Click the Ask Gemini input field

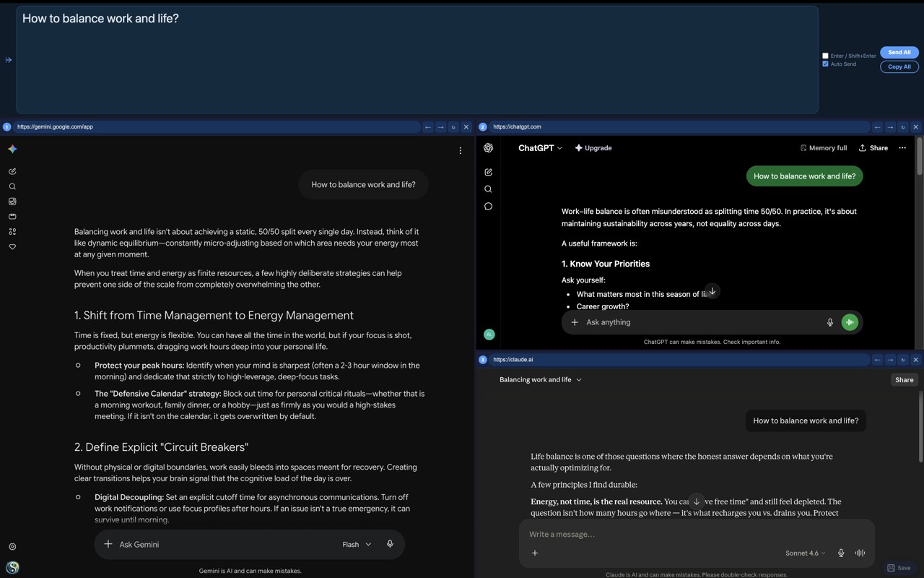(224, 544)
